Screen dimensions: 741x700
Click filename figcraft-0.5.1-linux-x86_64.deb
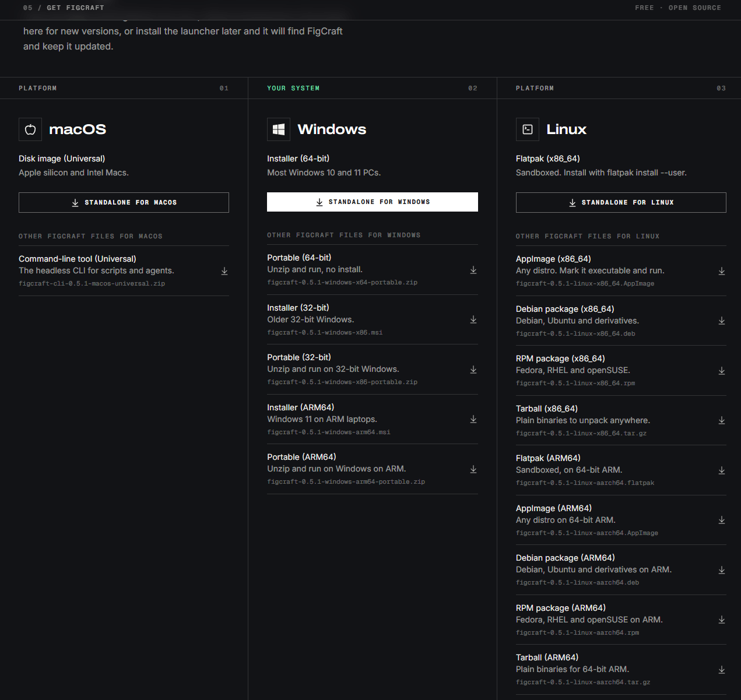(x=575, y=334)
